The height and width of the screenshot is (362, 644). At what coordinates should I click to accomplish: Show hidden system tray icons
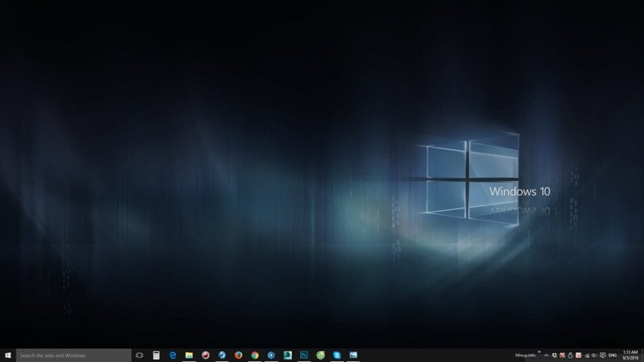[x=547, y=356]
